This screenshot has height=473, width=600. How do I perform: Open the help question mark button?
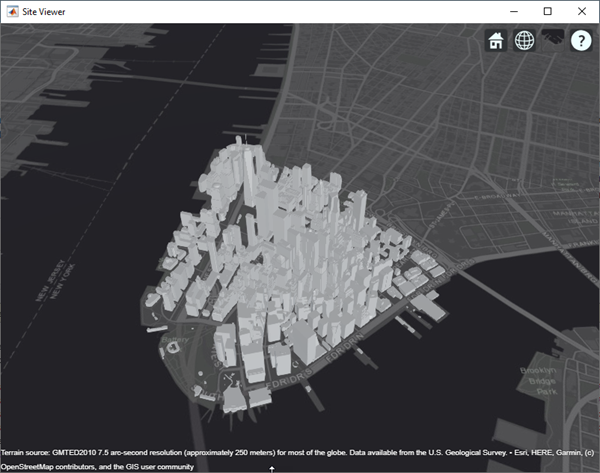click(x=581, y=40)
